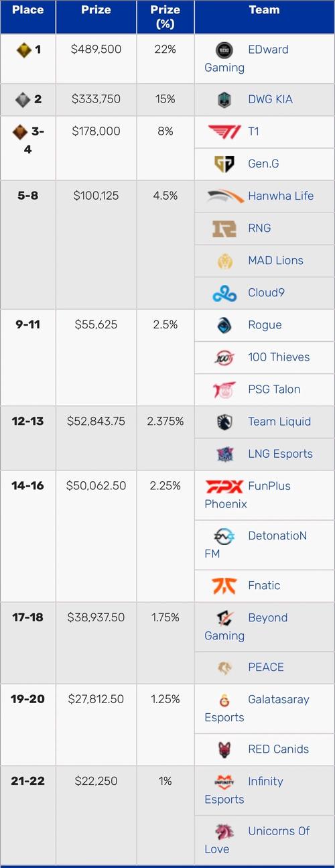Screen dimensions: 335x868
Task: Click the Fnatic orange logo
Action: [x=224, y=585]
